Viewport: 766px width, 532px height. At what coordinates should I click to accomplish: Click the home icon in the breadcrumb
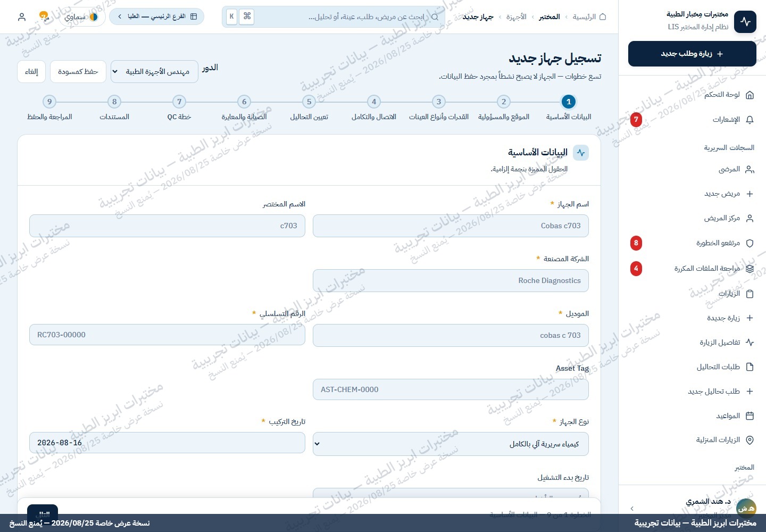pos(603,17)
